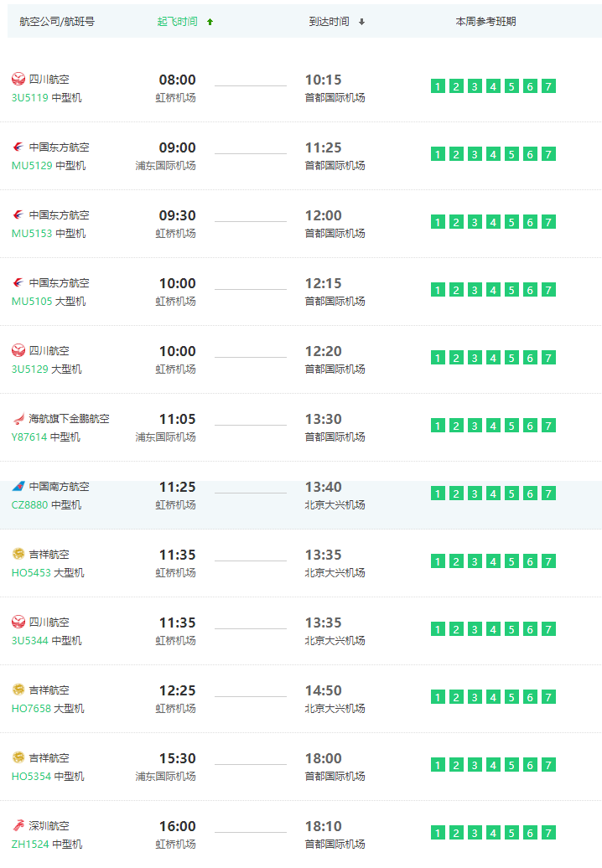The height and width of the screenshot is (868, 602).
Task: Click Golden Peng airline logo on Y87614
Action: pyautogui.click(x=18, y=419)
